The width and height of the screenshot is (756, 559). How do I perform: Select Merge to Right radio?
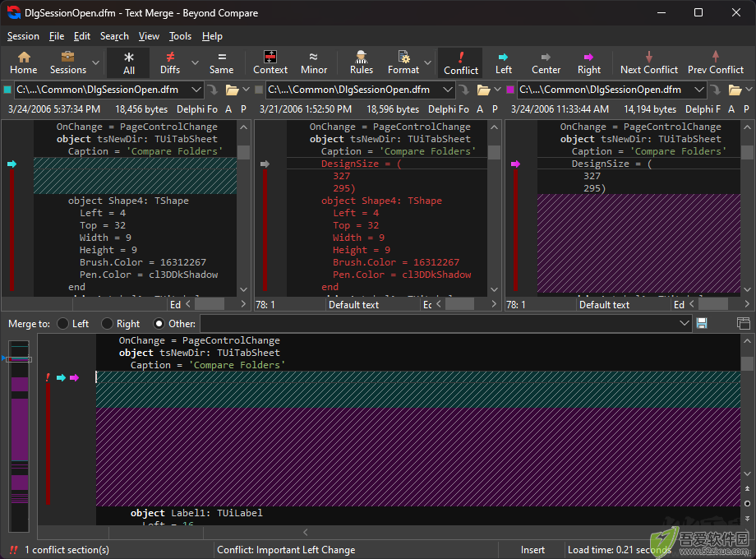click(x=107, y=324)
